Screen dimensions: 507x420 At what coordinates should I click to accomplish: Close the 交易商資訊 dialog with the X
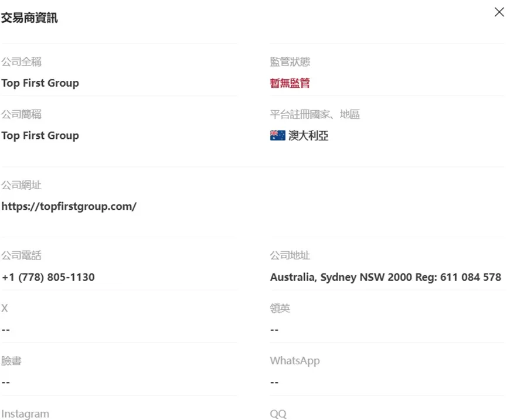[499, 12]
